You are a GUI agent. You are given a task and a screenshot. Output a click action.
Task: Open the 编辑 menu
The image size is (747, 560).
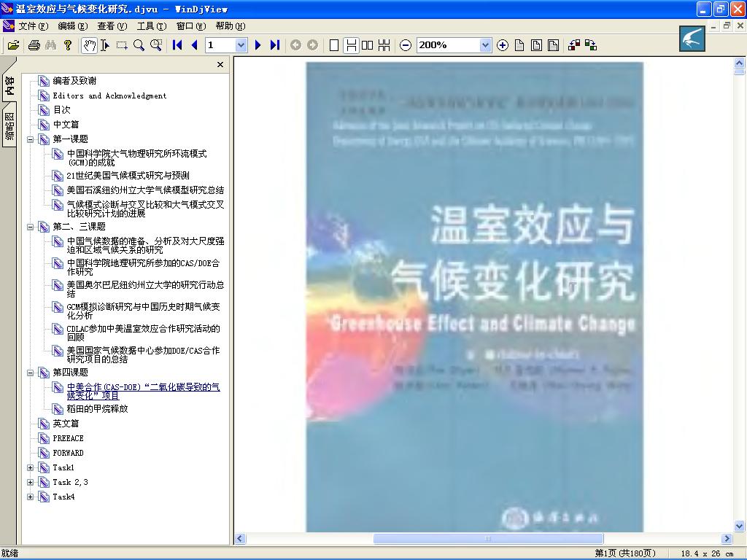click(72, 26)
